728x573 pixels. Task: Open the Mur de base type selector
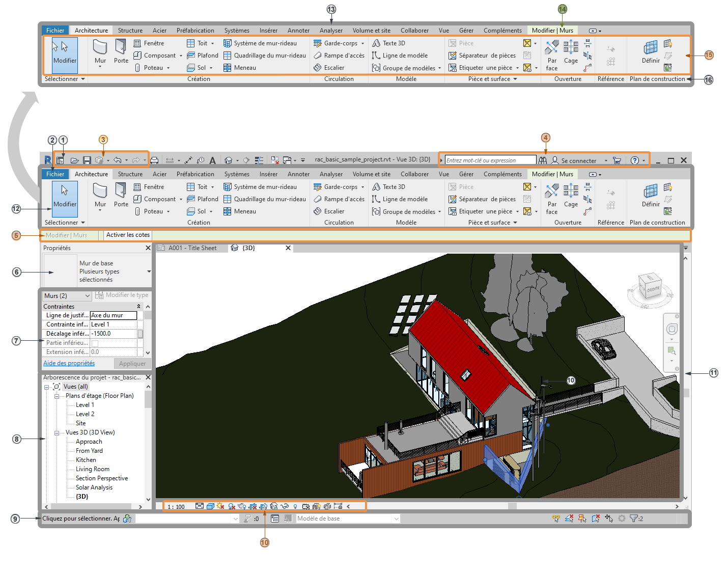97,271
